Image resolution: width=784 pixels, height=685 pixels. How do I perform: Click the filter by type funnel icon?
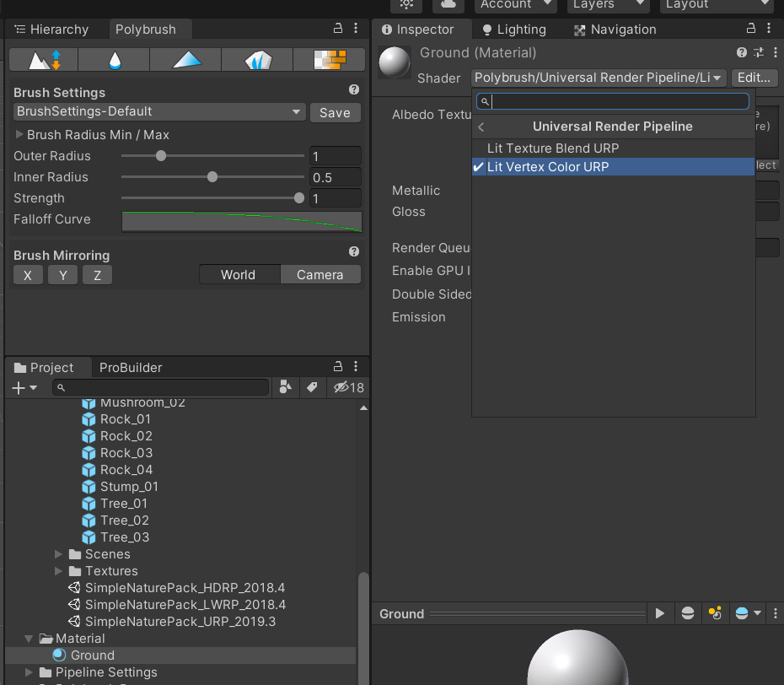(x=285, y=387)
